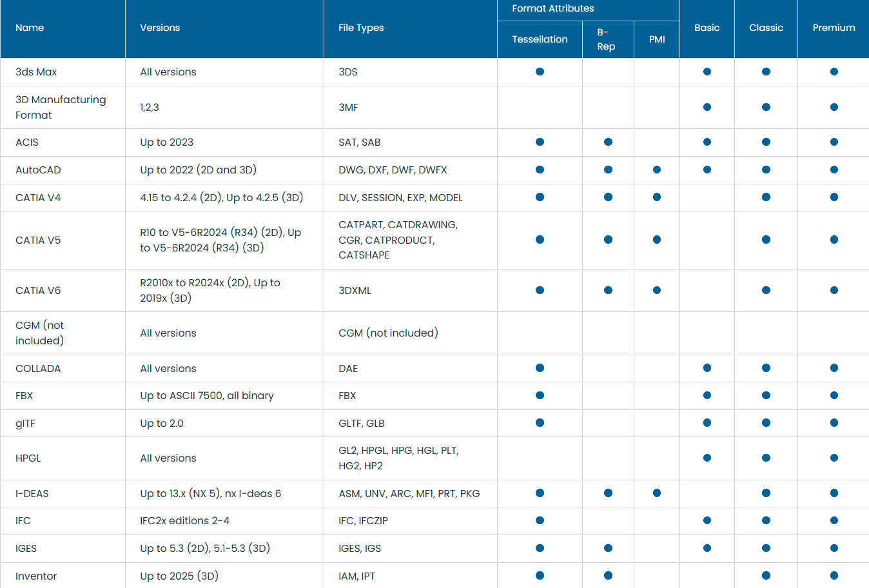The height and width of the screenshot is (588, 869).
Task: Click the Premium dot for CATIA V6
Action: (834, 290)
